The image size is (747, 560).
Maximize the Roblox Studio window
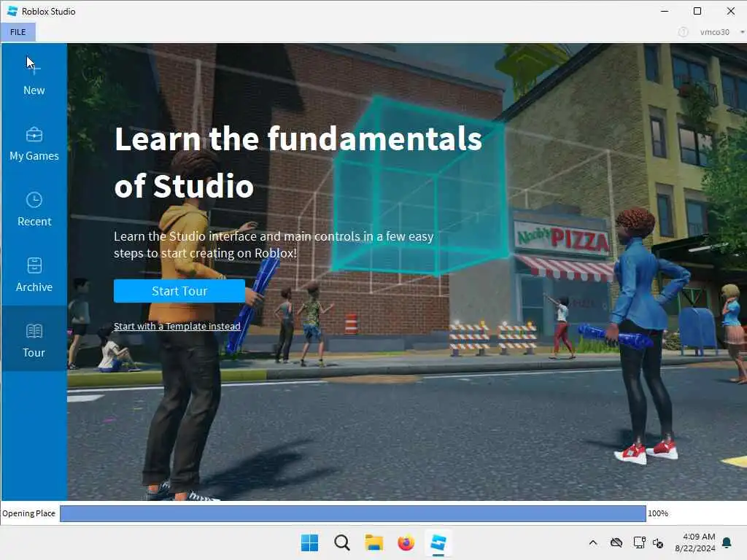click(x=697, y=11)
